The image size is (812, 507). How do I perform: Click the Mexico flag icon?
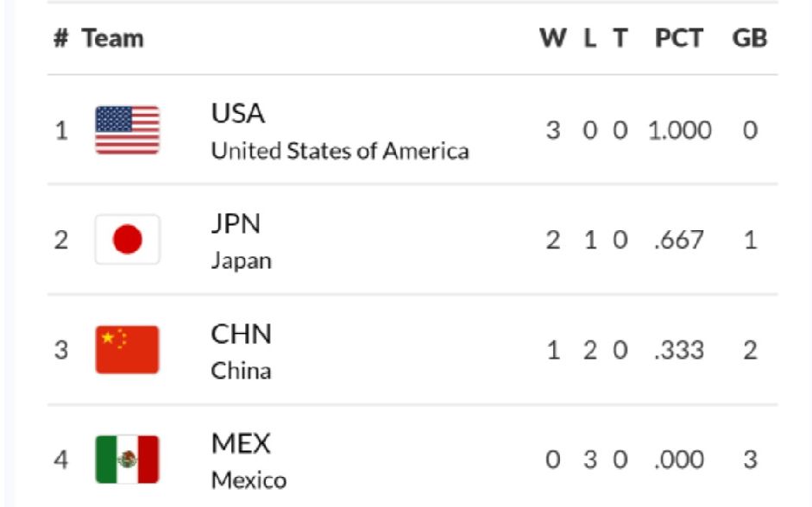(127, 459)
